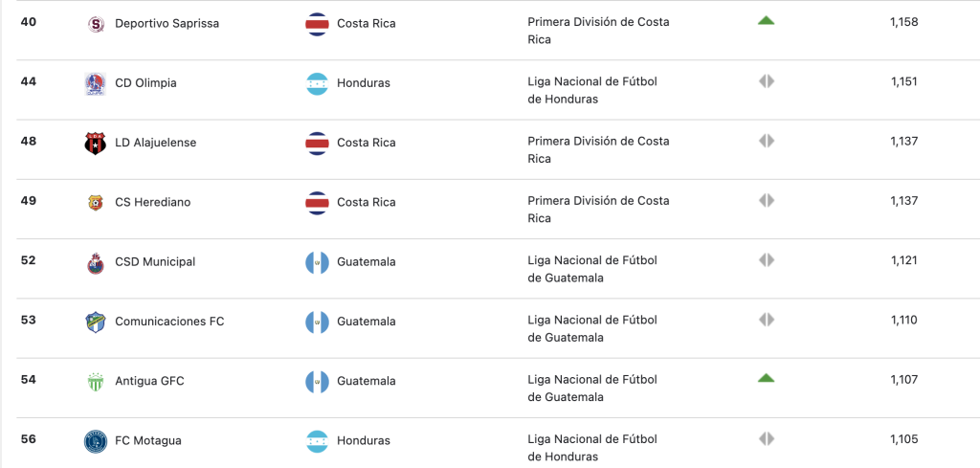
Task: Click the 1,137 points for CS Herediano
Action: pos(904,201)
